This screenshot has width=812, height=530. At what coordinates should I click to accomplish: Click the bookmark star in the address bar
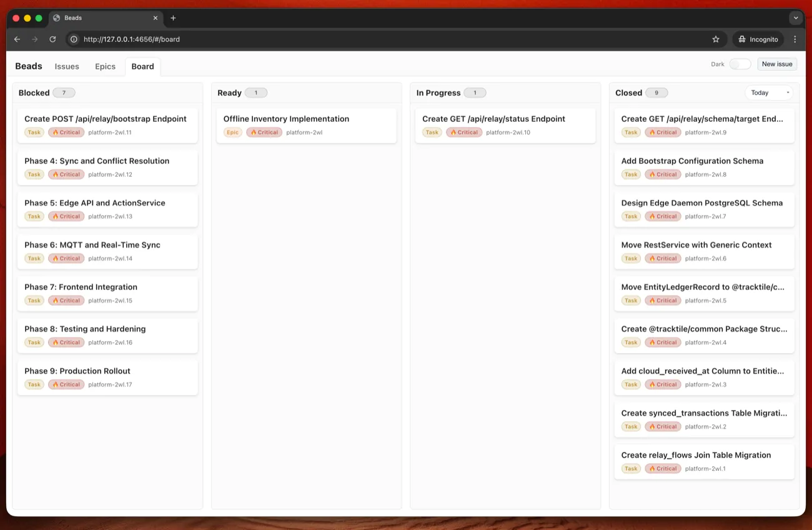(716, 39)
